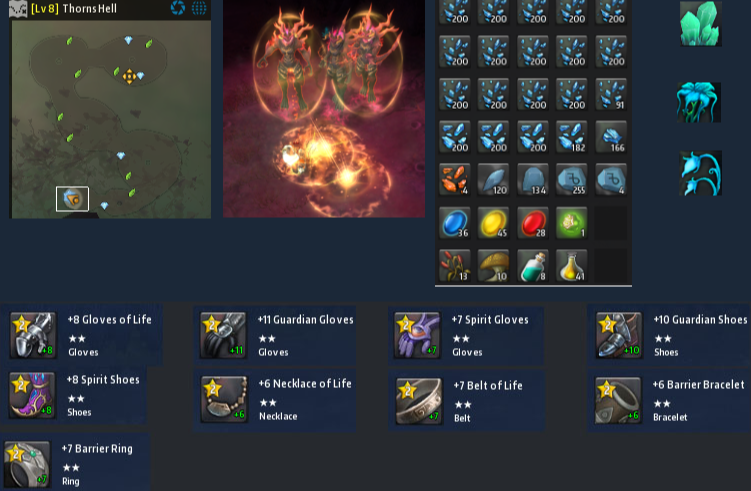This screenshot has width=751, height=491.
Task: Click the +10 Guardian Shoes icon
Action: pyautogui.click(x=618, y=335)
